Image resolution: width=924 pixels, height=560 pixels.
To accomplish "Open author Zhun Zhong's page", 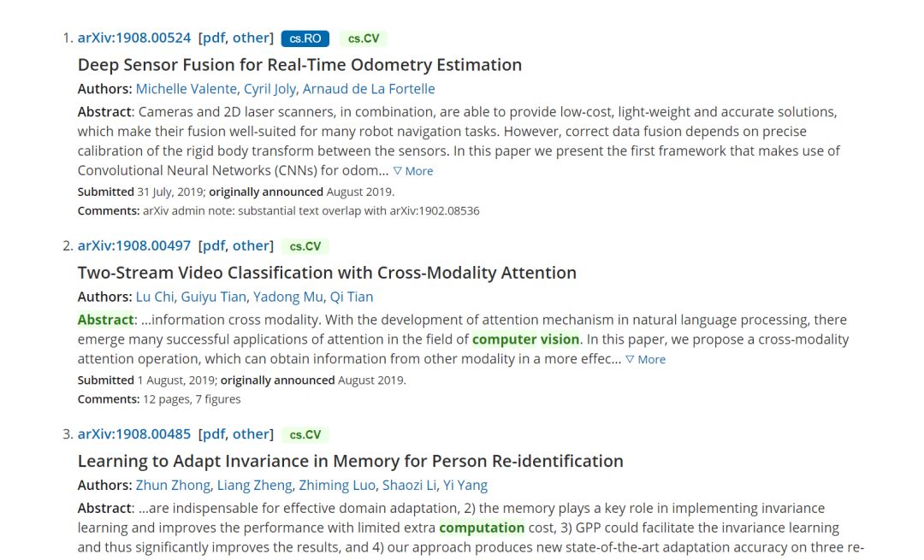I will tap(173, 486).
